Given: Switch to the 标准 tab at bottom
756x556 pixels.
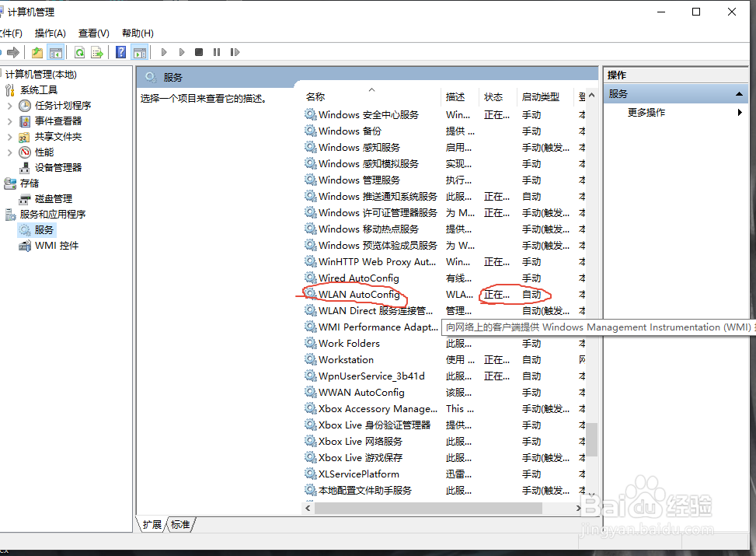Looking at the screenshot, I should (x=179, y=525).
